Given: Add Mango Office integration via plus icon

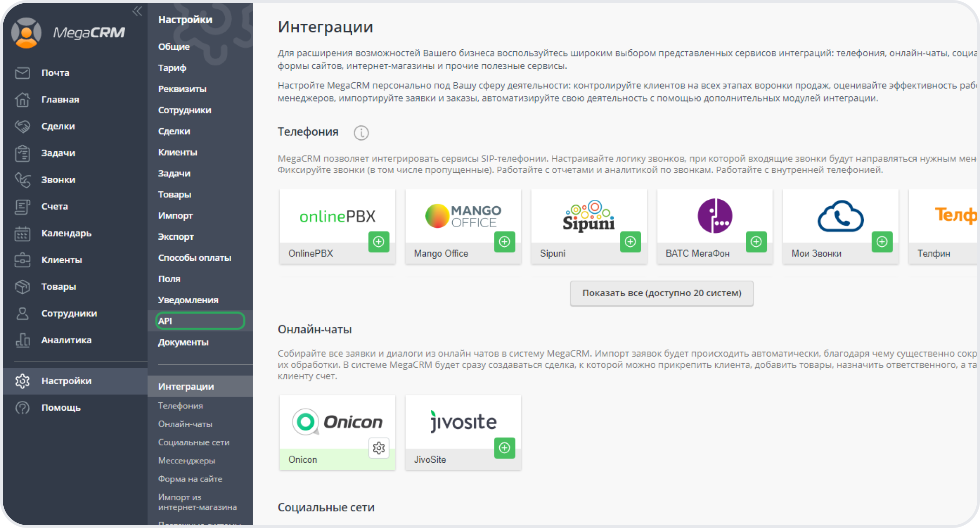Looking at the screenshot, I should click(x=504, y=242).
